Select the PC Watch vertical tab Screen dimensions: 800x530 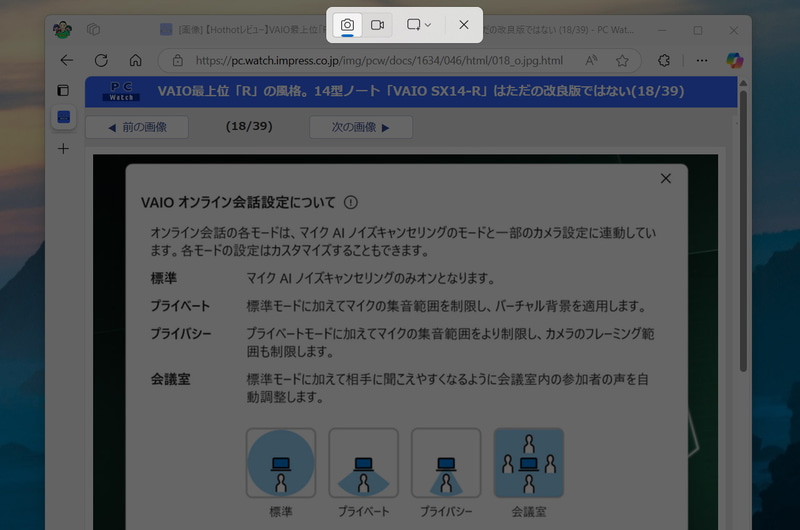pos(63,117)
